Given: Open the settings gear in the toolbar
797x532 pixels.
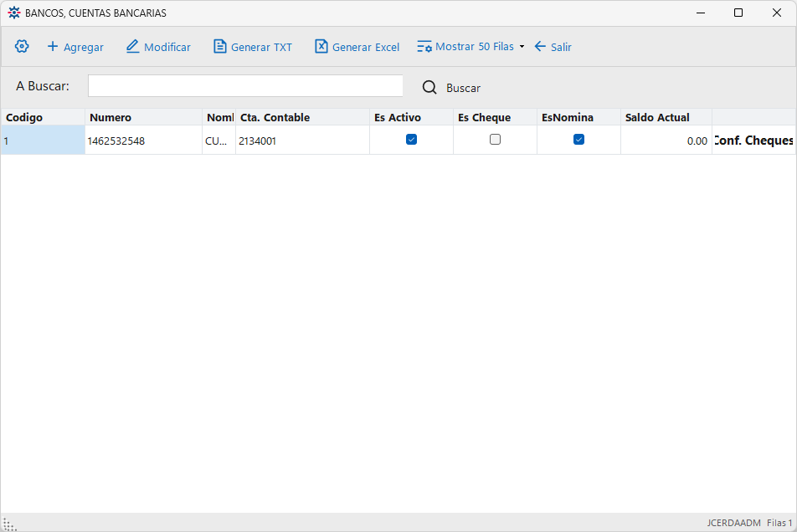Looking at the screenshot, I should [x=22, y=46].
